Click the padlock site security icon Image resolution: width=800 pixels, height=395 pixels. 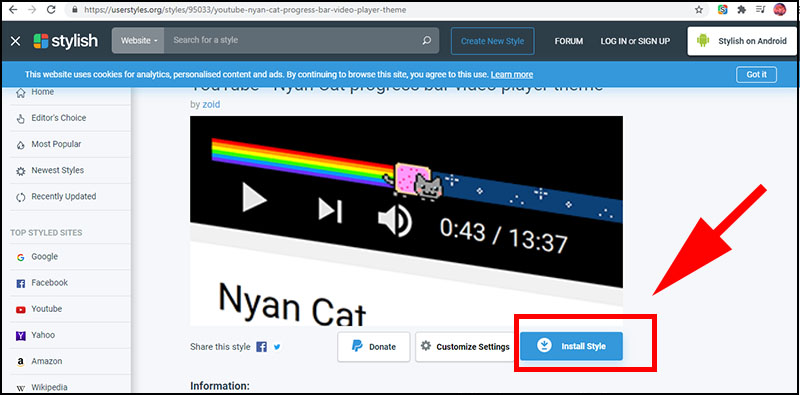coord(76,10)
